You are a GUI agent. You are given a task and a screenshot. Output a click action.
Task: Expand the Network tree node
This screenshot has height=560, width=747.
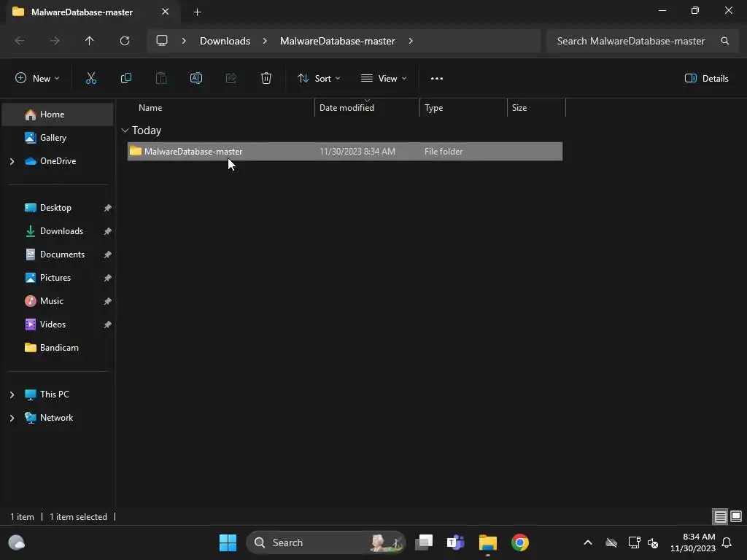point(12,418)
